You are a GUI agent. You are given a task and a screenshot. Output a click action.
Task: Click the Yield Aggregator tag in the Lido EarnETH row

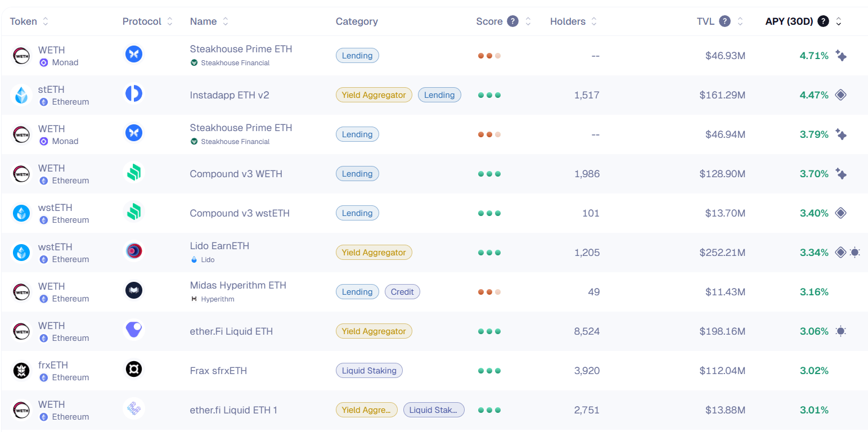coord(374,253)
